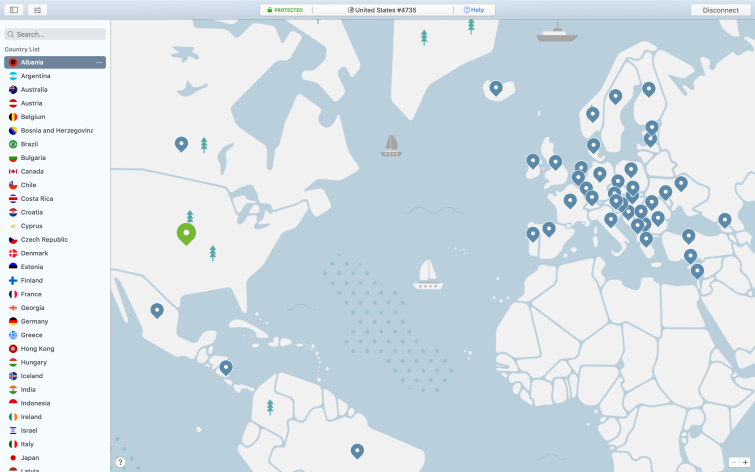Select Bosnia and Herzegovina in the list

55,131
